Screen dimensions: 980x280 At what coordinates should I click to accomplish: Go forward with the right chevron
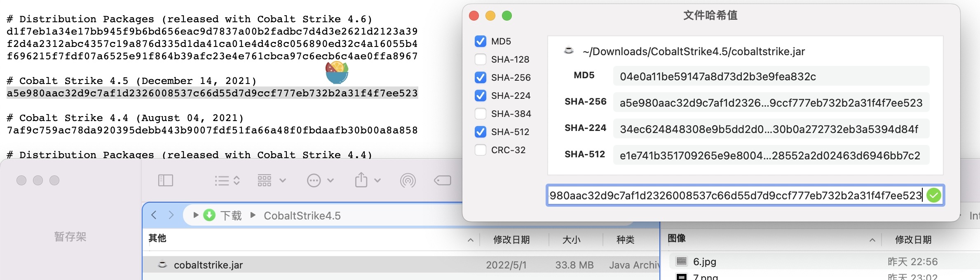click(x=171, y=215)
